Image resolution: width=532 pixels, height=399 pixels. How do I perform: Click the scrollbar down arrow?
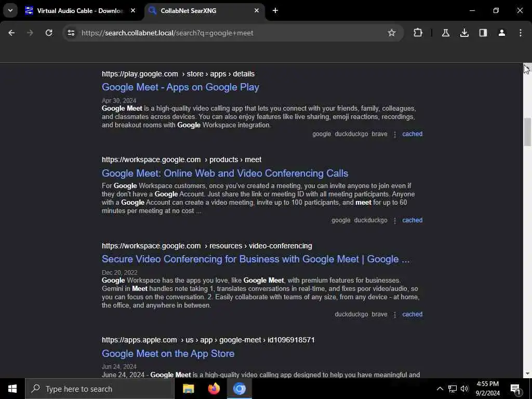(527, 374)
